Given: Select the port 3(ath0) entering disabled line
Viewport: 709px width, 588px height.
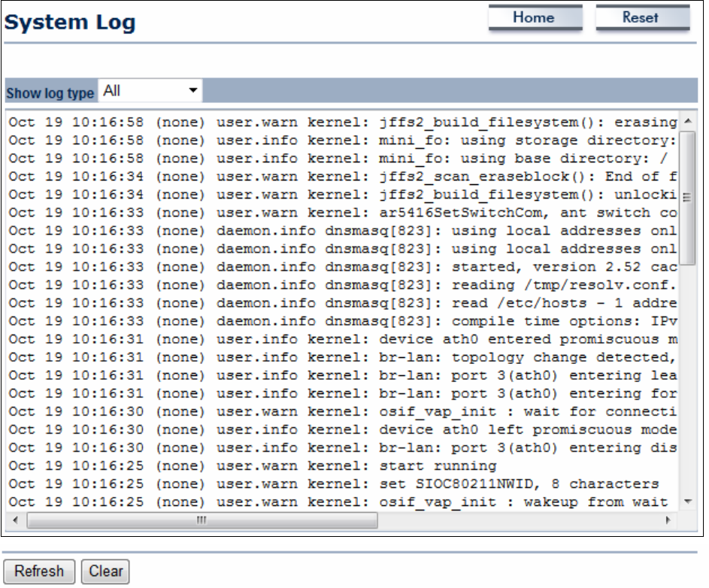Looking at the screenshot, I should tap(343, 448).
